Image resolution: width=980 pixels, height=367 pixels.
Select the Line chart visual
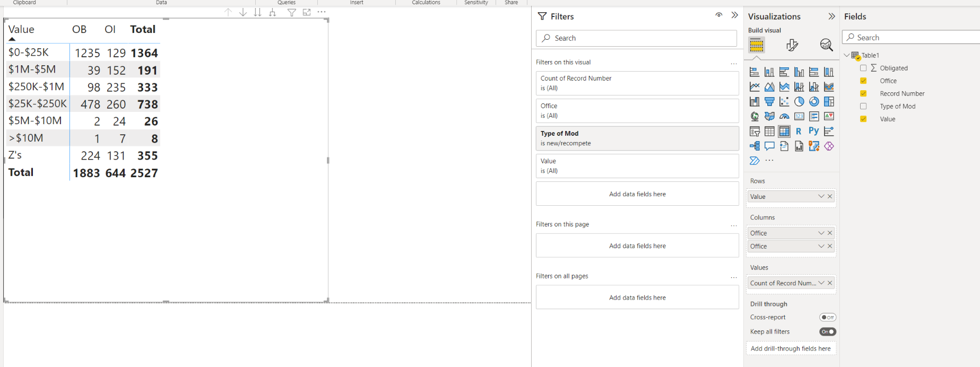coord(754,87)
